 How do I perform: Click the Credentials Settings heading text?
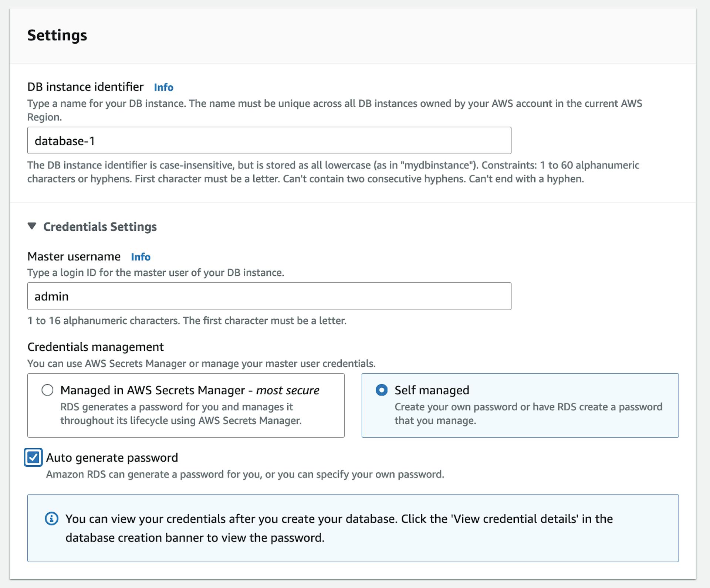coord(99,227)
